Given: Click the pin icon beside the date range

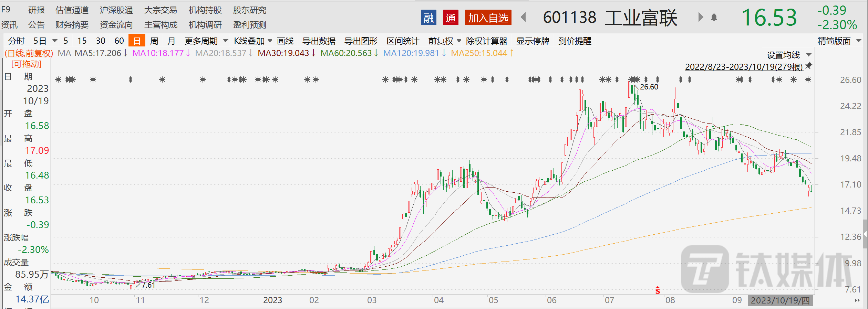Looking at the screenshot, I should tap(809, 65).
